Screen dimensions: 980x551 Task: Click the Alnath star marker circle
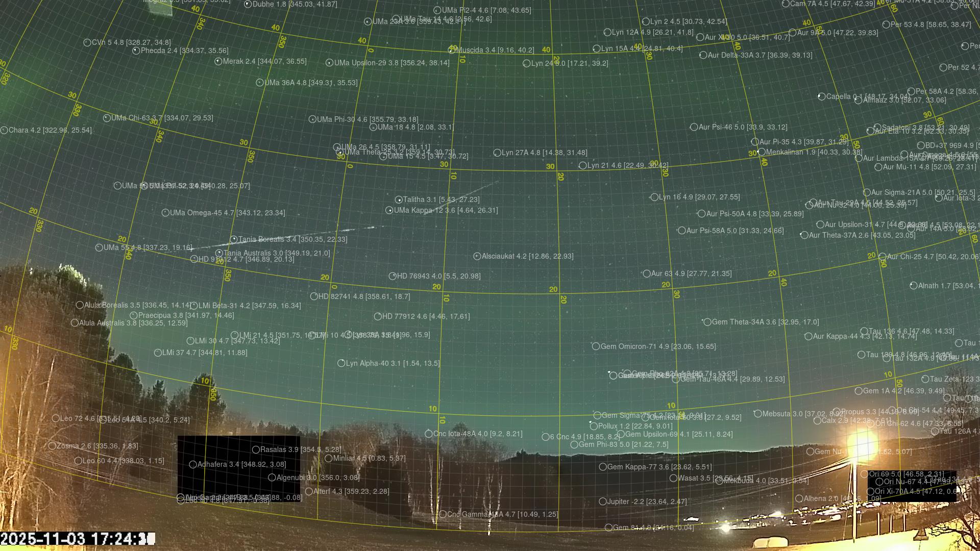coord(914,286)
